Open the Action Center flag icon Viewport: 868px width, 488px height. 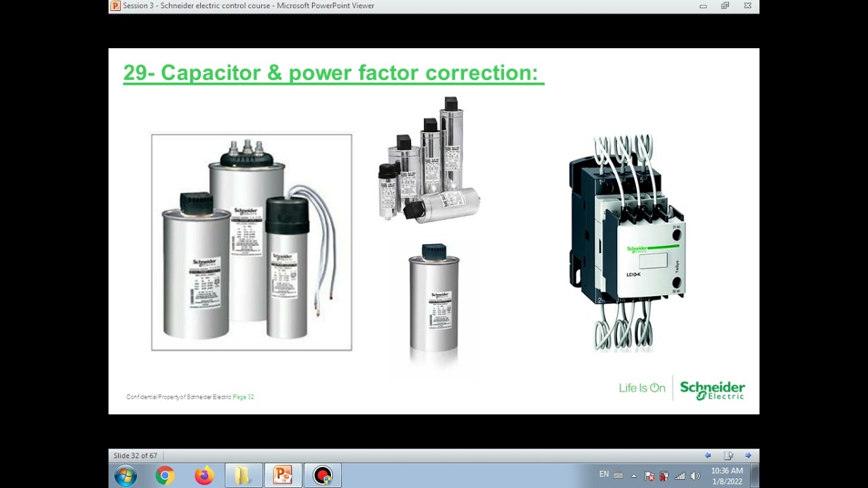click(649, 476)
